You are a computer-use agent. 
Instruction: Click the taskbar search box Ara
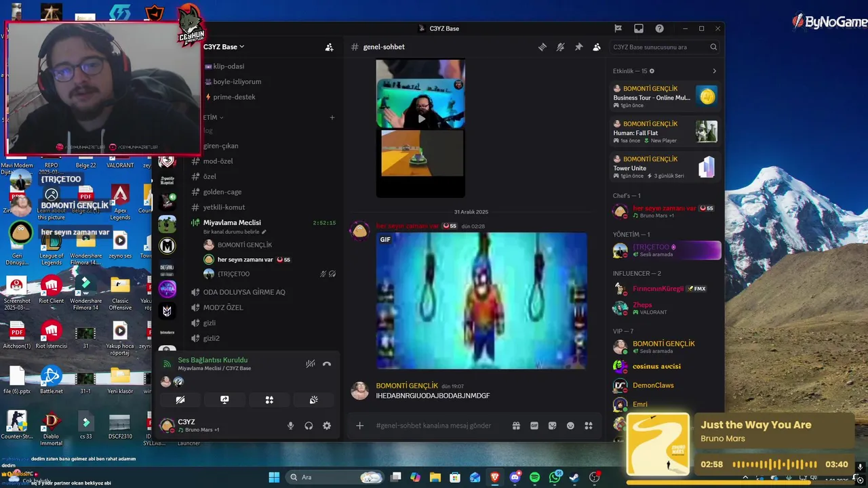point(334,477)
